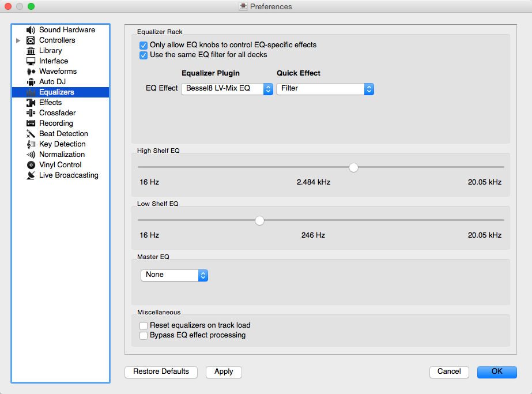Open Live Broadcasting via satellite icon

[x=31, y=175]
